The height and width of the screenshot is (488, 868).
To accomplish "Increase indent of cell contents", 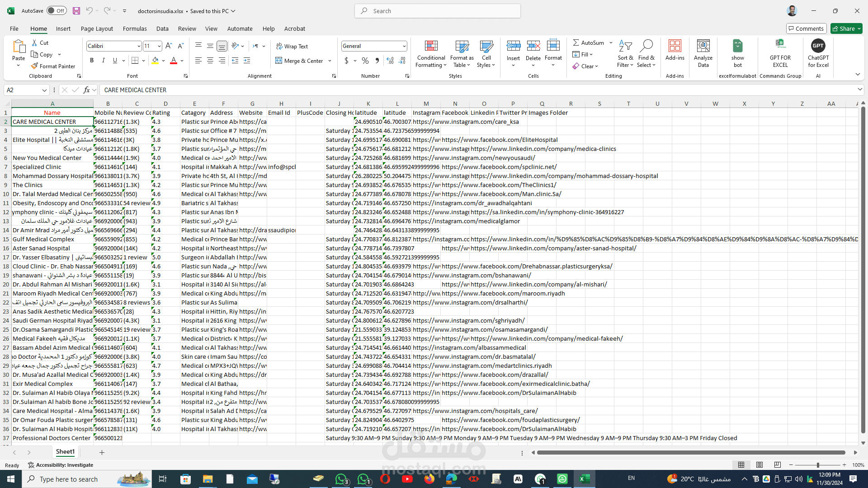I will click(x=247, y=60).
